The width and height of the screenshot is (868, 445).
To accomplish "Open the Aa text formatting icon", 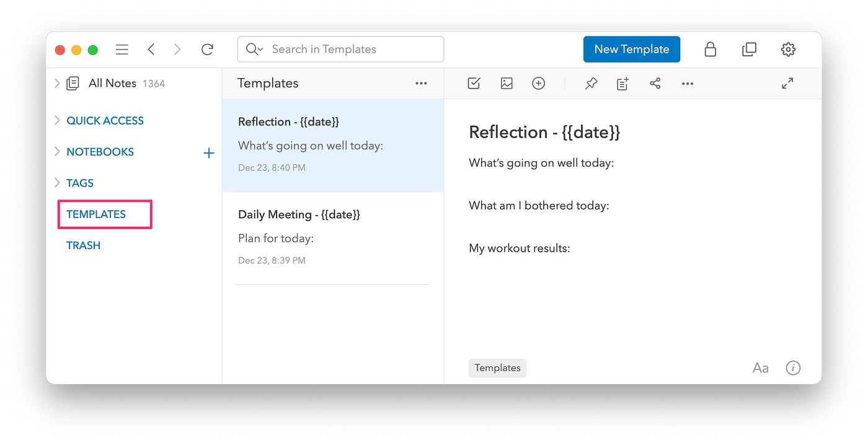I will 760,368.
